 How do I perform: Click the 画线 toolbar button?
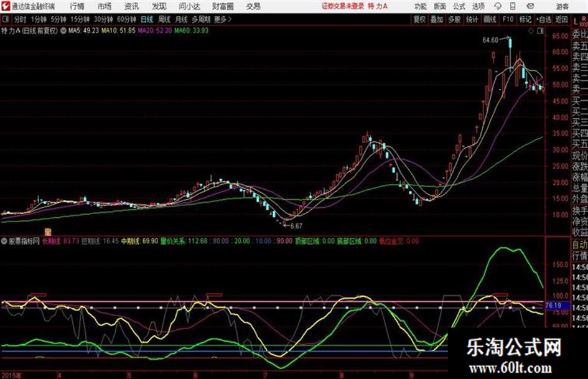(x=490, y=19)
